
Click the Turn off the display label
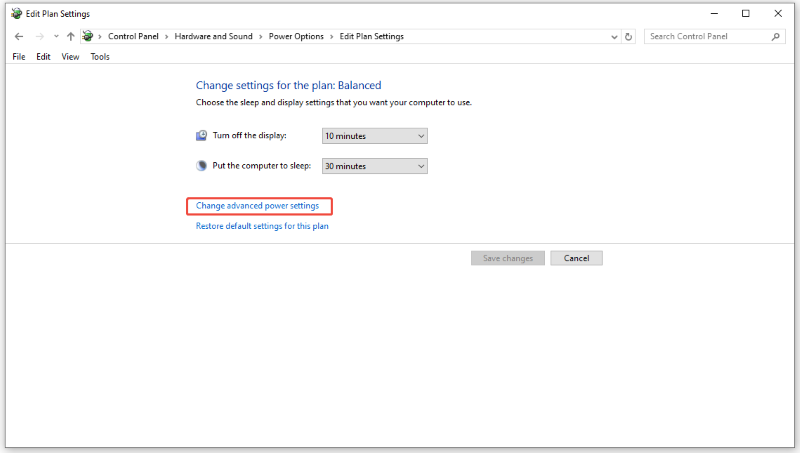(x=250, y=135)
